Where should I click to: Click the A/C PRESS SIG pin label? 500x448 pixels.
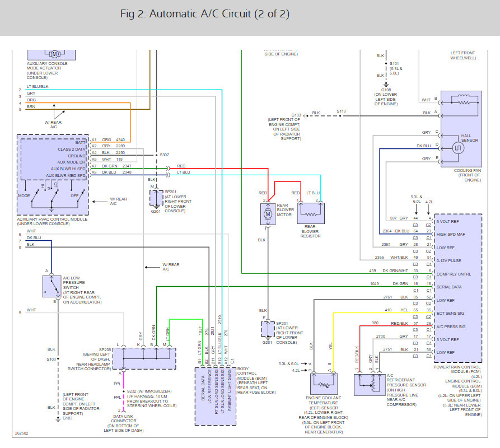pyautogui.click(x=451, y=327)
